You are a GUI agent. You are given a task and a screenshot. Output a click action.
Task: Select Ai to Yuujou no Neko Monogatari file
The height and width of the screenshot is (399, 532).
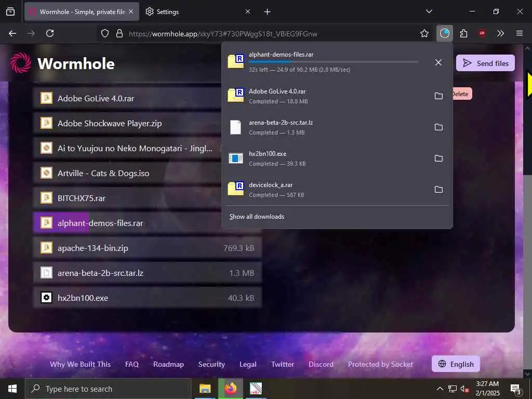[x=127, y=148]
